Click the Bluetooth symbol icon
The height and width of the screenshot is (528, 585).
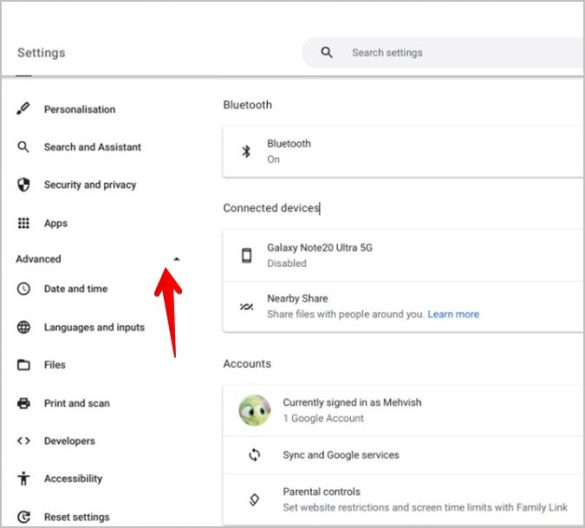pos(246,151)
